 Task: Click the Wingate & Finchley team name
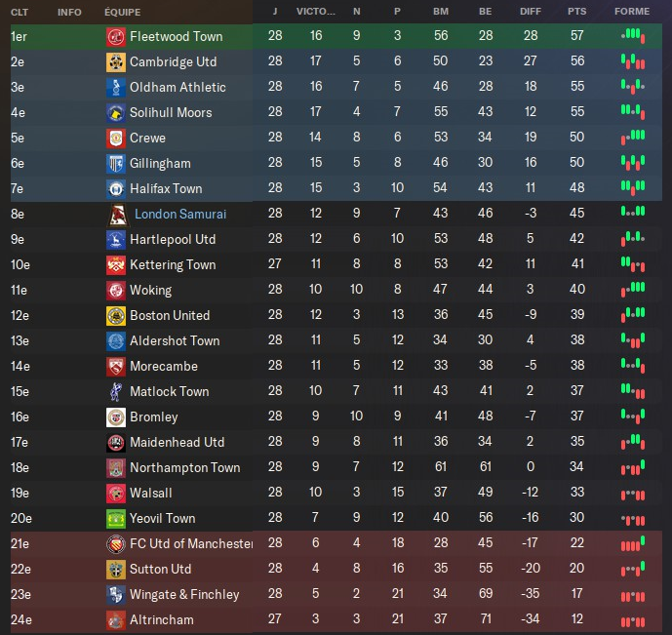click(183, 594)
